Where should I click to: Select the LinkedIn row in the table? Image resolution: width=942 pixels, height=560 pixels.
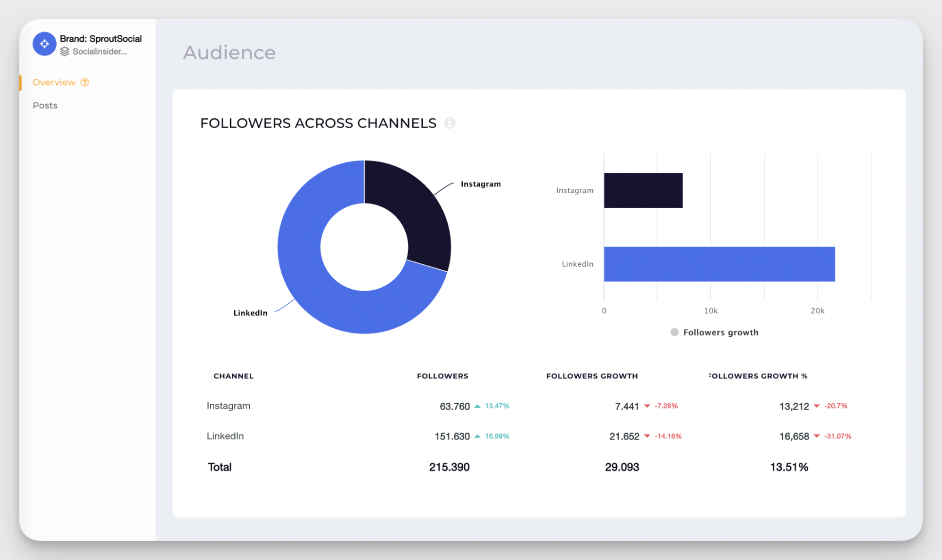coord(225,436)
